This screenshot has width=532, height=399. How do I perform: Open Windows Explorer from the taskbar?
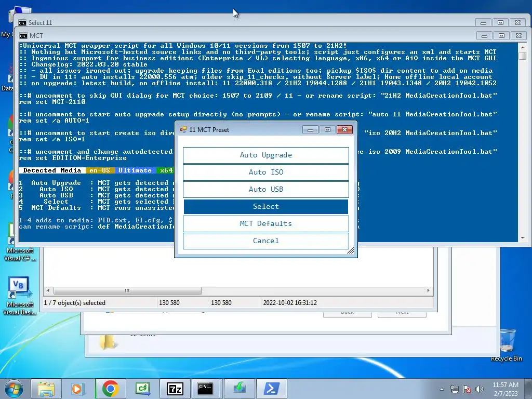coord(46,389)
